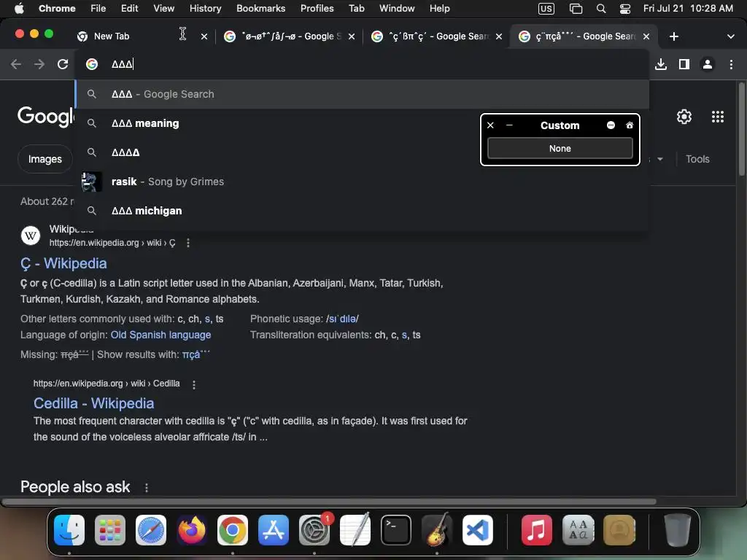Open the US input source menu
This screenshot has width=747, height=560.
[546, 9]
